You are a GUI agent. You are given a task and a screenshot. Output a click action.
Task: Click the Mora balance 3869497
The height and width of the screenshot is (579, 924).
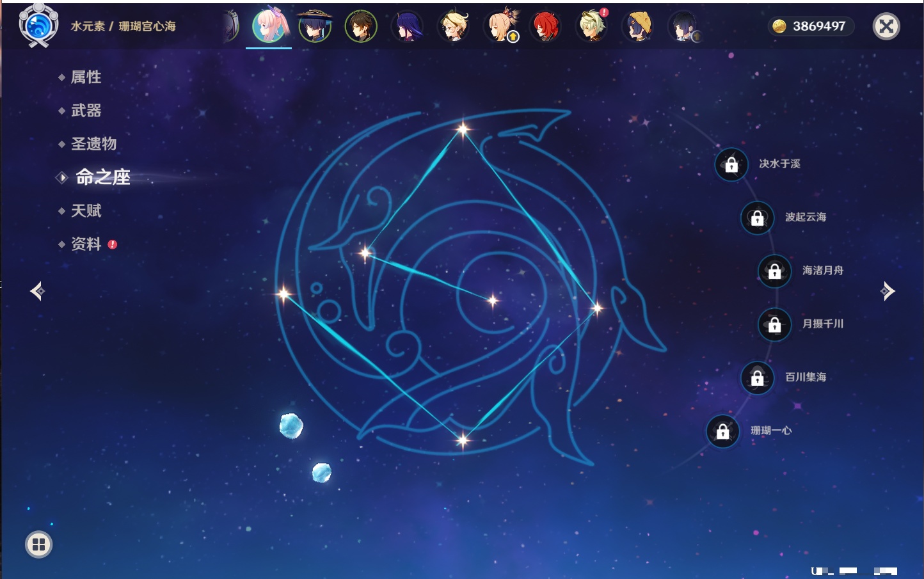[811, 26]
